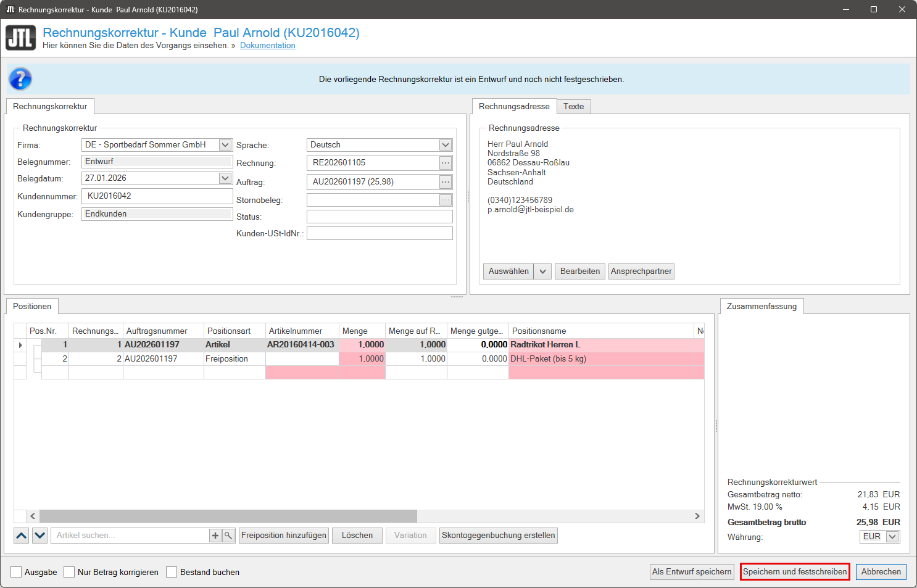The image size is (917, 588).
Task: Click the JTL logo in header
Action: (x=21, y=38)
